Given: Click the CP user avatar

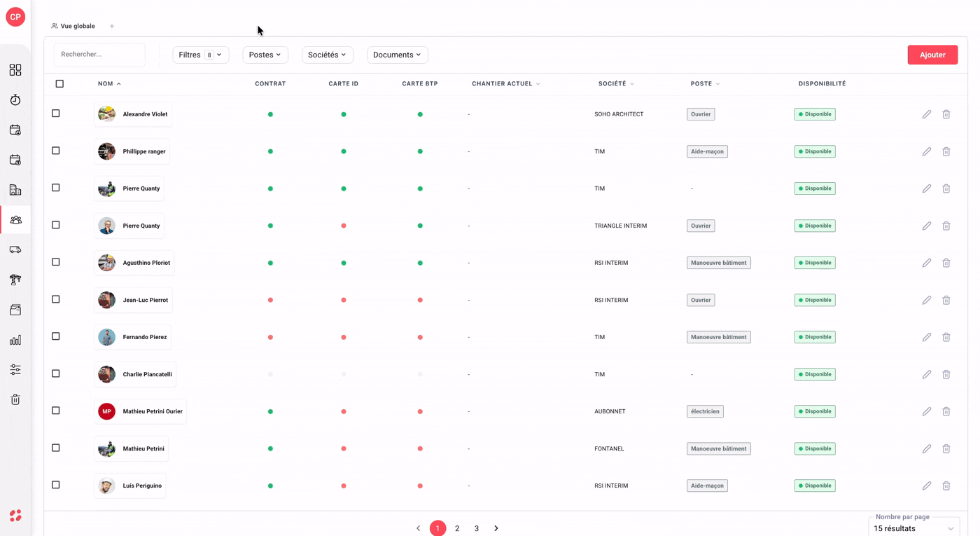Looking at the screenshot, I should (x=15, y=17).
